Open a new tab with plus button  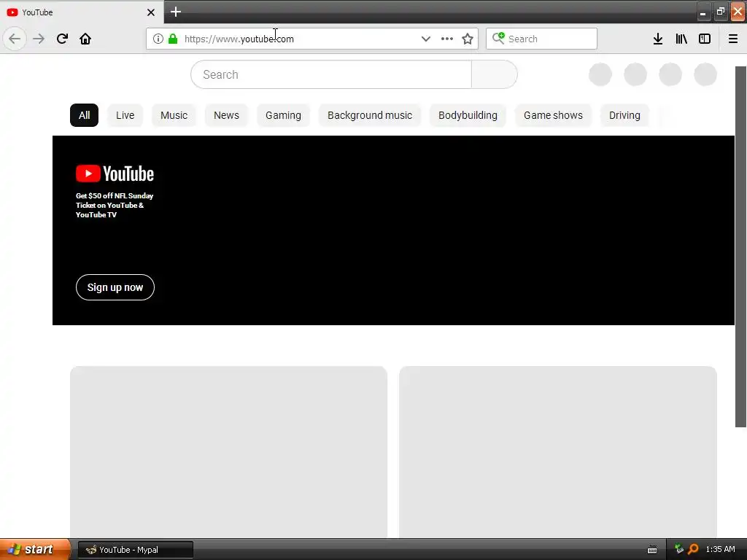(176, 12)
